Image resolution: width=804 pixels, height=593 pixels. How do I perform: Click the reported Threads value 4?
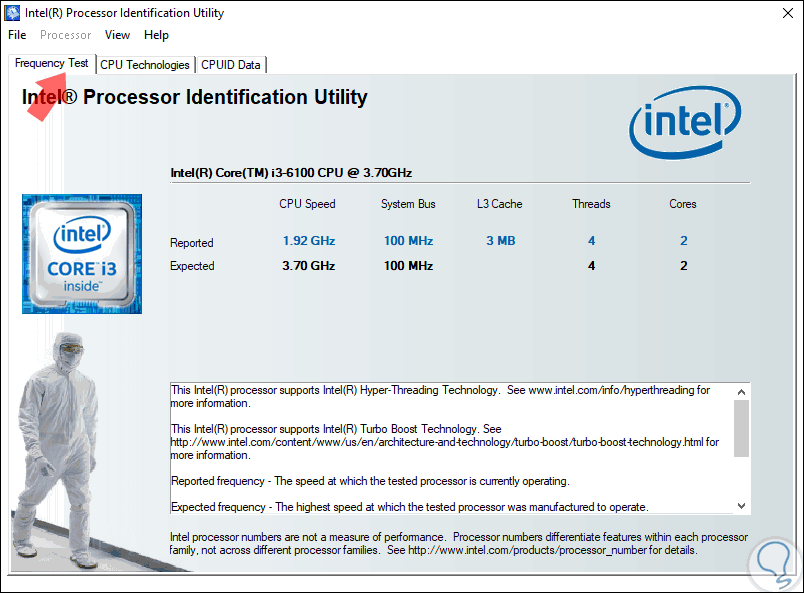tap(592, 241)
